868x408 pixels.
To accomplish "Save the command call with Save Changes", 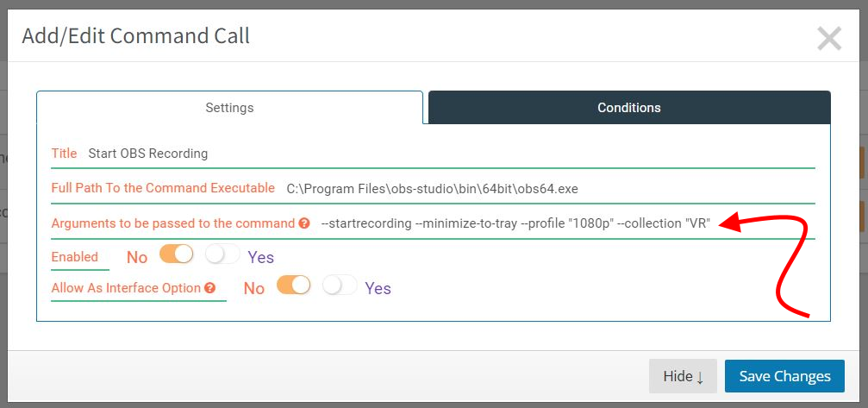I will point(785,376).
